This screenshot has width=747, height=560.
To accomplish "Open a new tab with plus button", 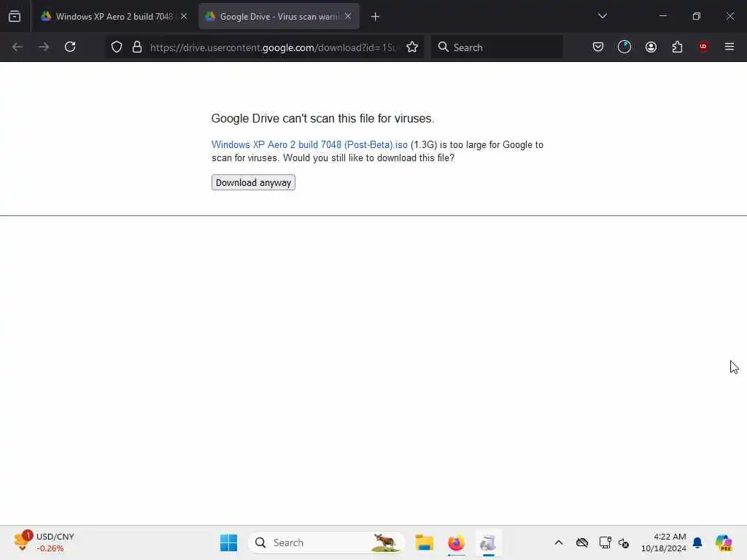I will tap(376, 17).
